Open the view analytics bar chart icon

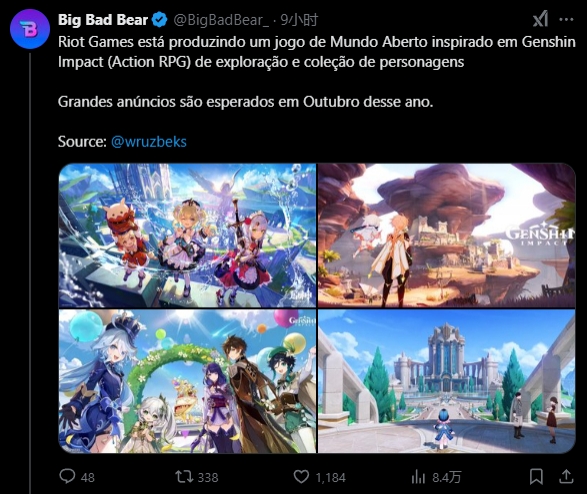(418, 477)
